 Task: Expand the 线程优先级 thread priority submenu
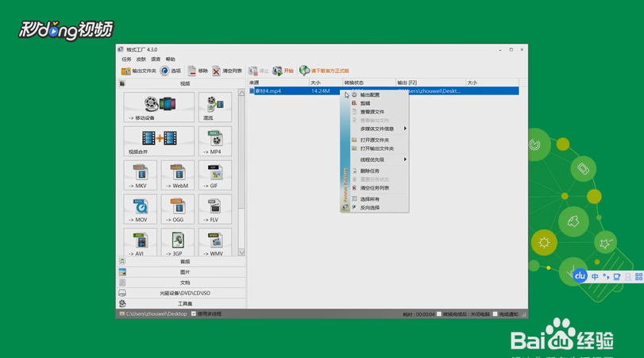[x=380, y=160]
